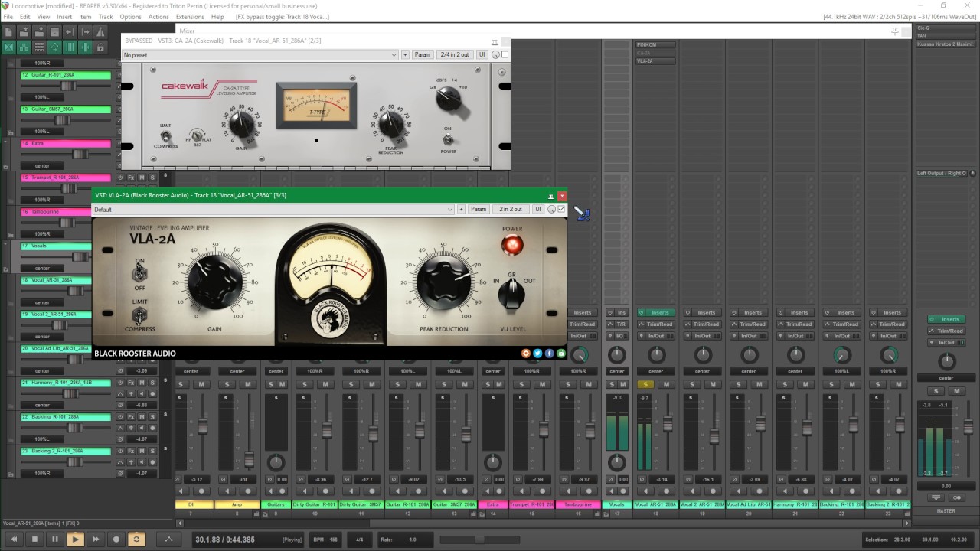Open the No preset dropdown in CA-2A

click(260, 55)
